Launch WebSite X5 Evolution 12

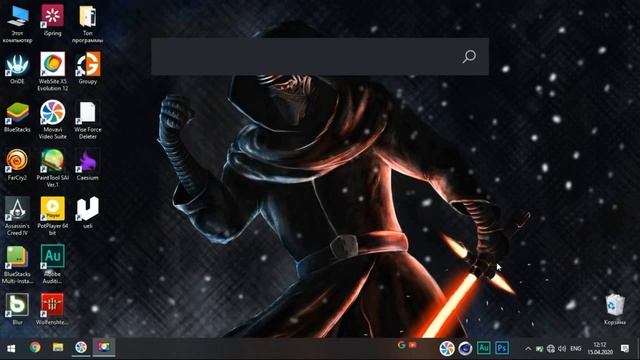click(x=53, y=71)
